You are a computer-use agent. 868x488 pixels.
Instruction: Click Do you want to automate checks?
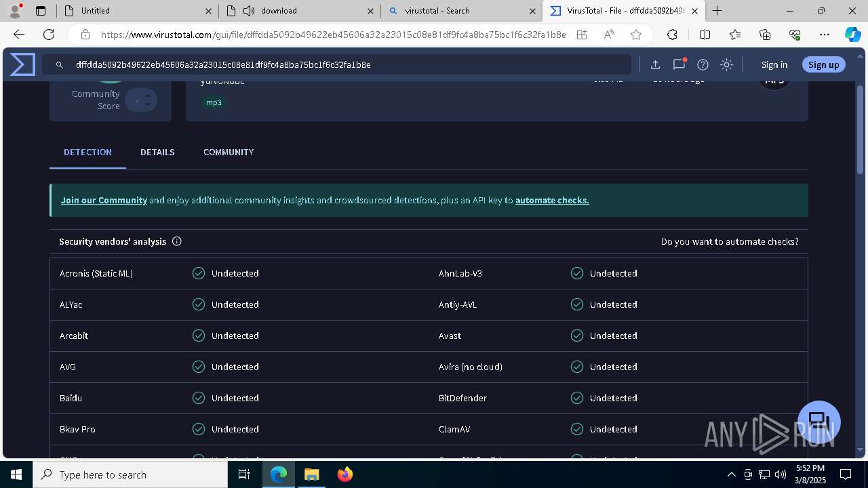point(730,241)
